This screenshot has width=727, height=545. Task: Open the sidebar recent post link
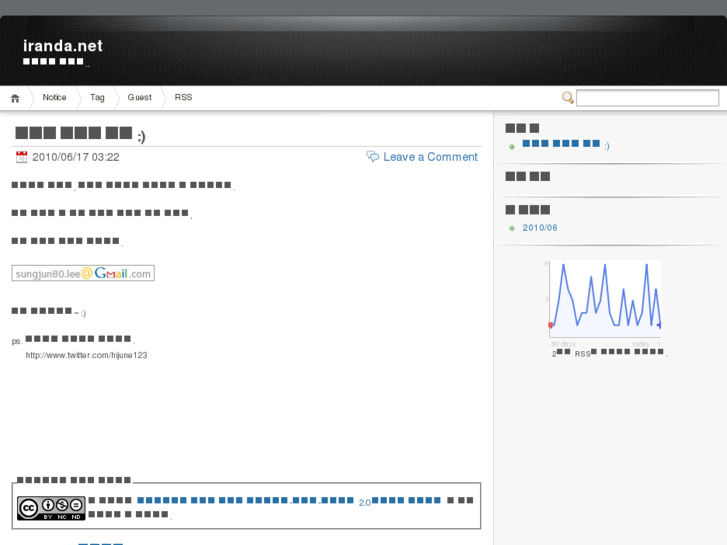tap(566, 145)
